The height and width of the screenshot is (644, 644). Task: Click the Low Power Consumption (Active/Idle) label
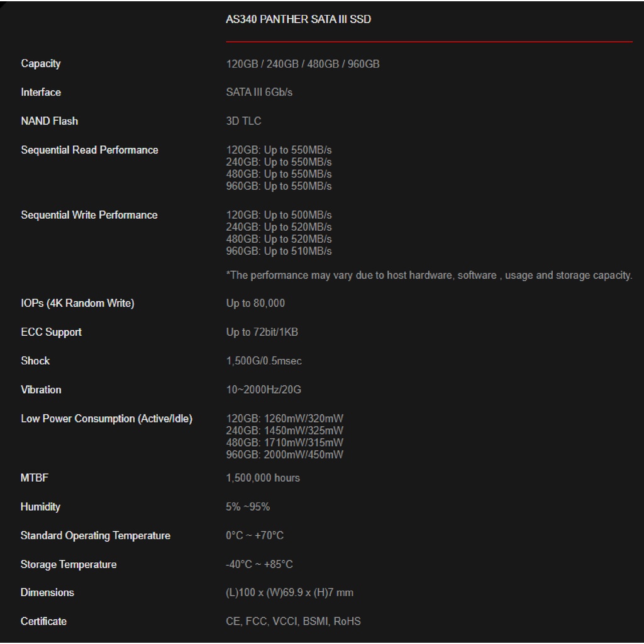(106, 419)
